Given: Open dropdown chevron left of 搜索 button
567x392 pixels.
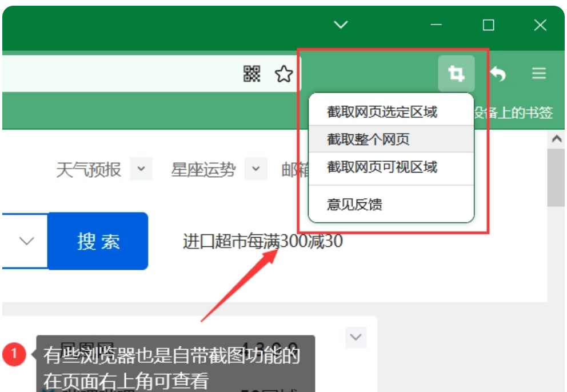Looking at the screenshot, I should click(26, 241).
